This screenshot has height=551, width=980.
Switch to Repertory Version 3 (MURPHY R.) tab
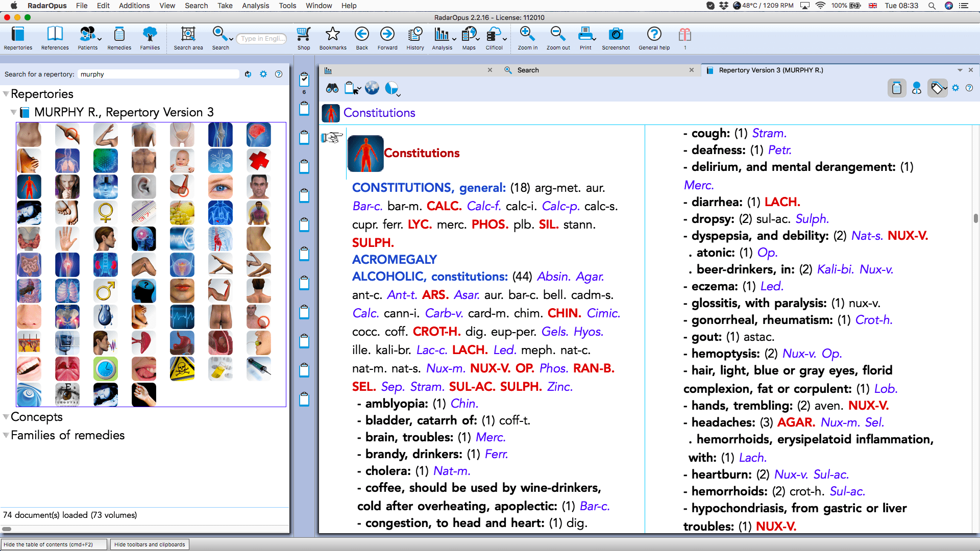pos(771,70)
